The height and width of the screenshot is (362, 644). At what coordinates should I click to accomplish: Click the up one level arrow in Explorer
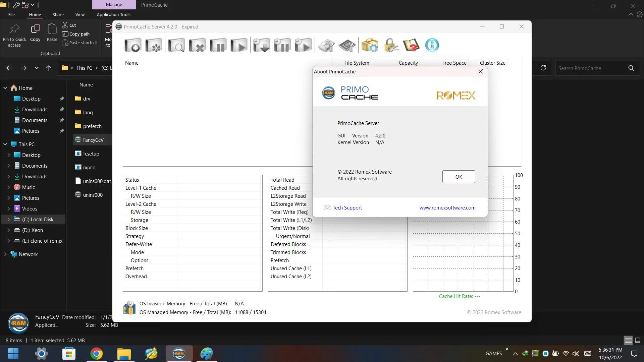tap(49, 68)
